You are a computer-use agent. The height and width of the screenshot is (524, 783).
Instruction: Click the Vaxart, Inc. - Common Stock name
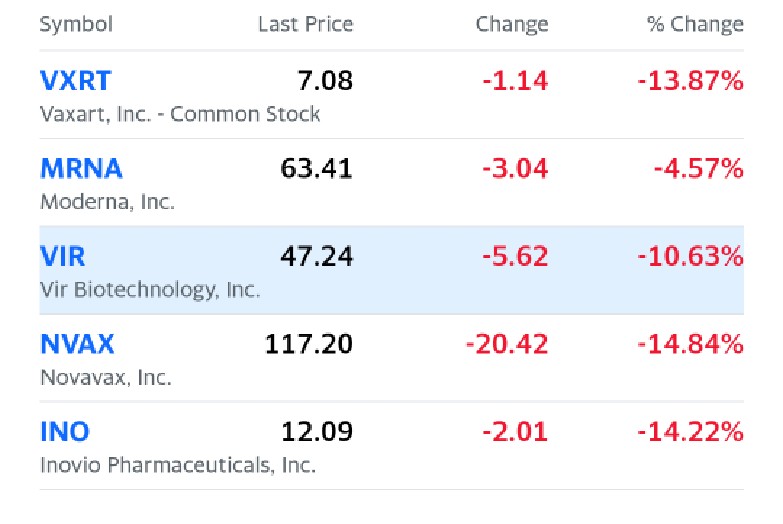pyautogui.click(x=180, y=114)
